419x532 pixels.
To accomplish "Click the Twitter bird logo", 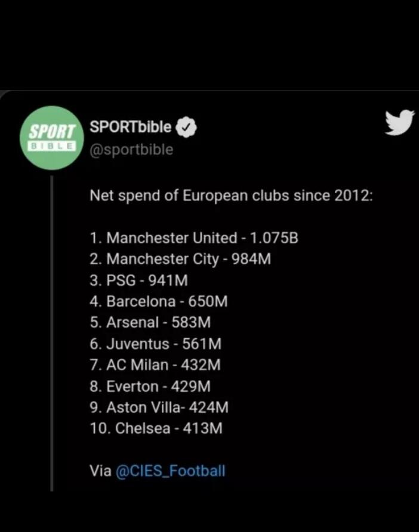I will pyautogui.click(x=399, y=123).
